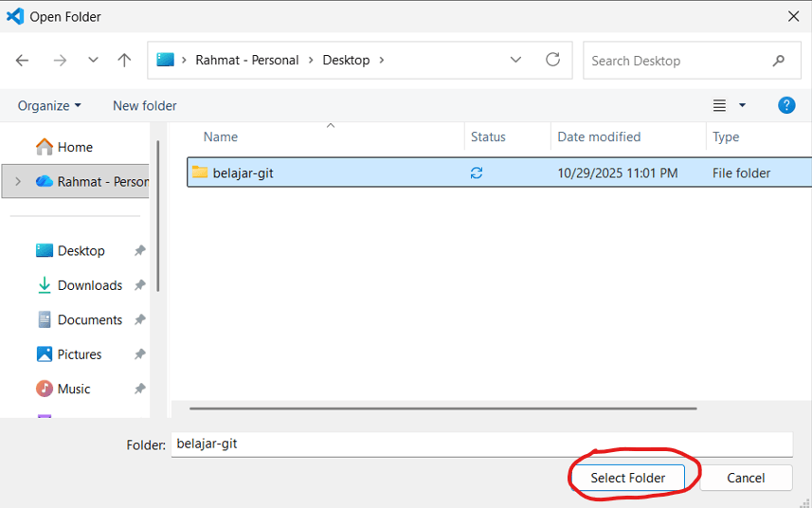Click the pin icon beside Documents
This screenshot has height=508, width=812.
[x=140, y=320]
